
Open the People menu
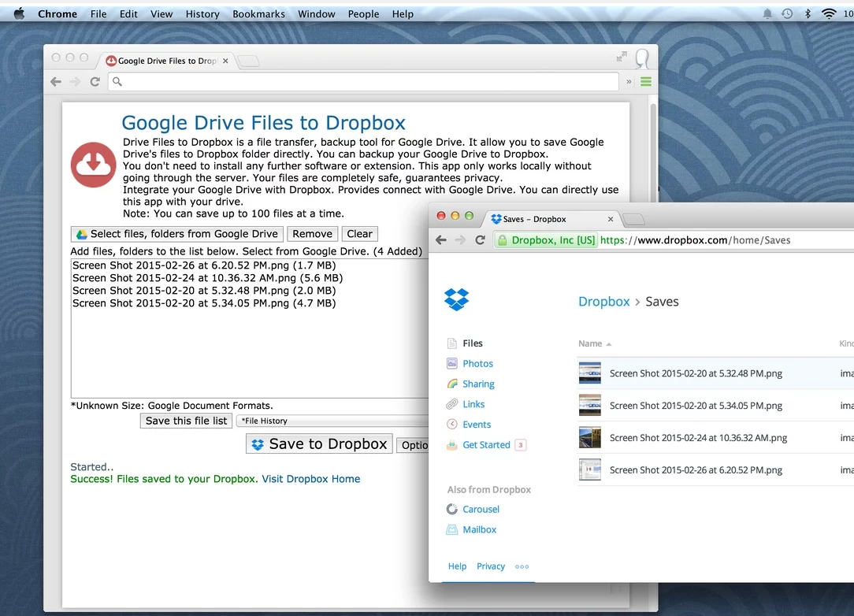[x=363, y=13]
